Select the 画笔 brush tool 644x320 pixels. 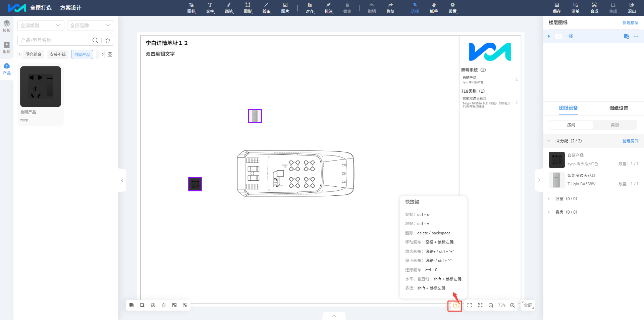click(229, 8)
